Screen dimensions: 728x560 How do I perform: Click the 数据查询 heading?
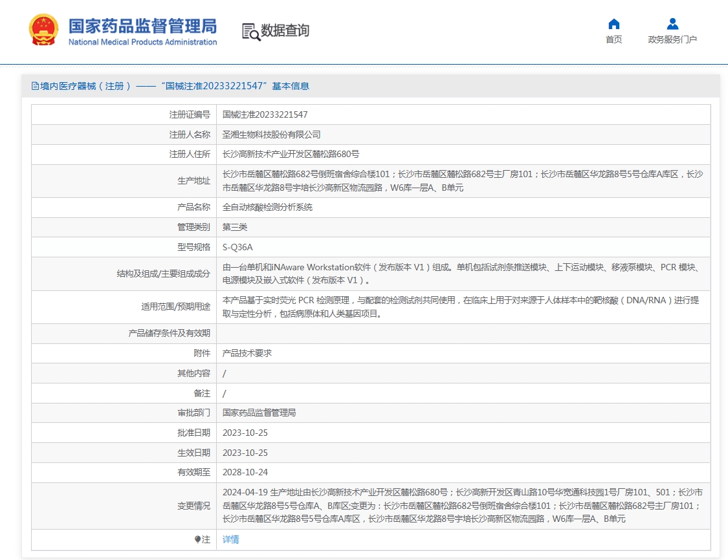point(285,30)
